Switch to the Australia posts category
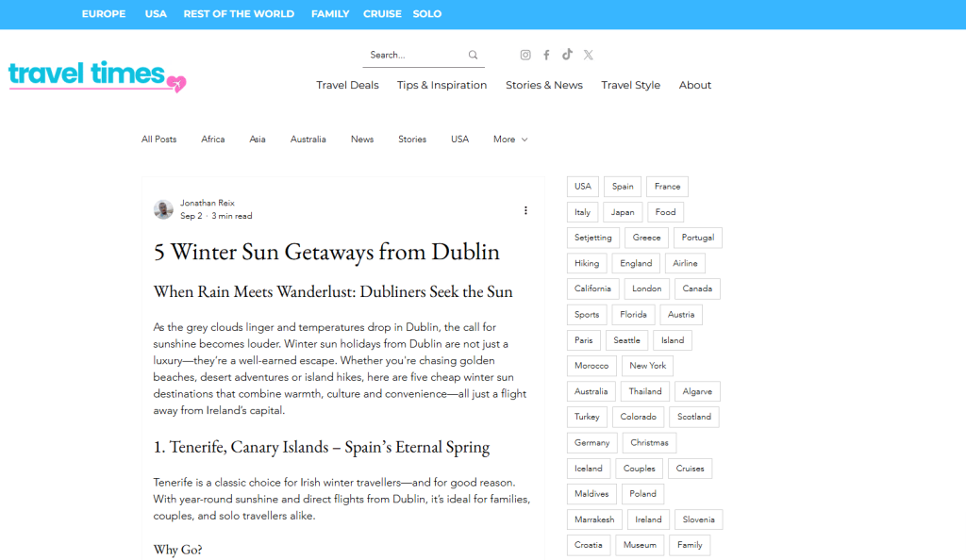Viewport: 966px width, 560px height. point(308,139)
